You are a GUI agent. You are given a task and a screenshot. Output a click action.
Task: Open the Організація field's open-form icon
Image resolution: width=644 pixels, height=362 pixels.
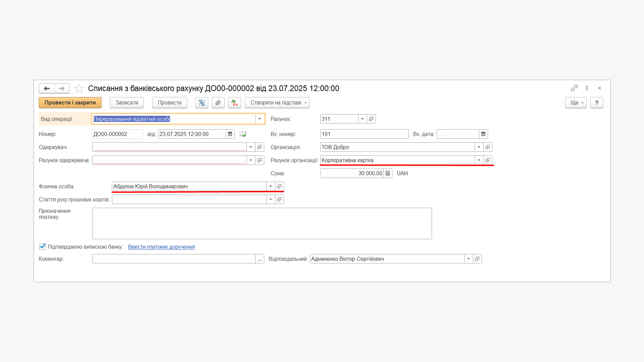coord(488,147)
